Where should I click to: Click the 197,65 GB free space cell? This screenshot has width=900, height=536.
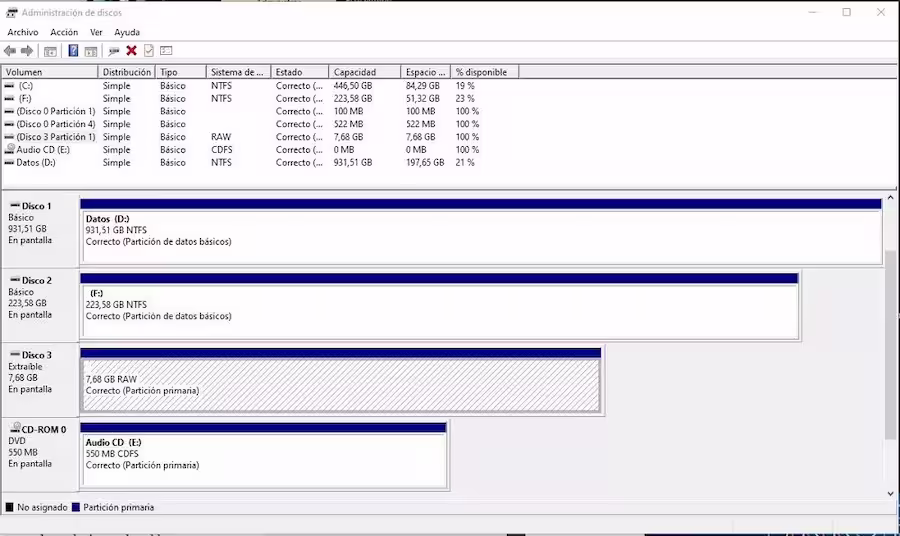[425, 162]
